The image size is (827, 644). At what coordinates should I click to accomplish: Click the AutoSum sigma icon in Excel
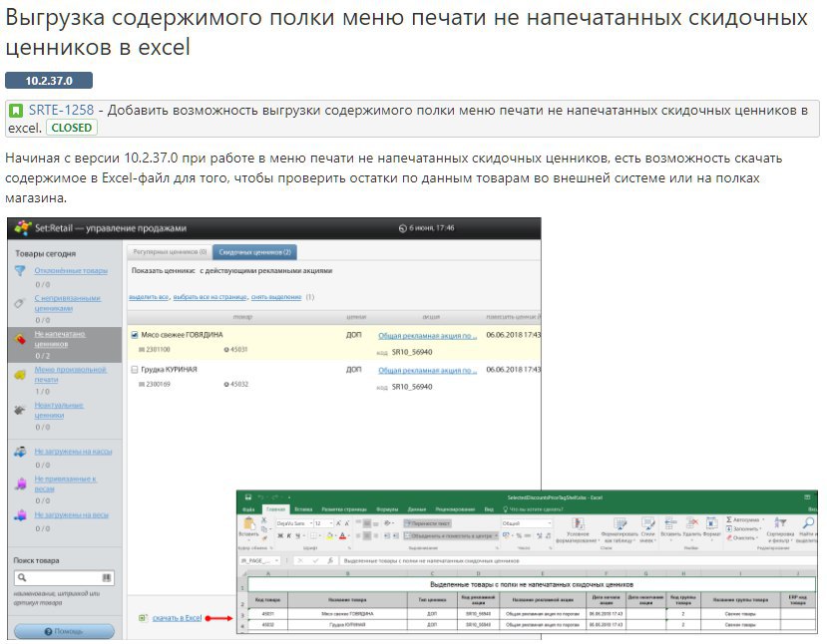coord(729,519)
